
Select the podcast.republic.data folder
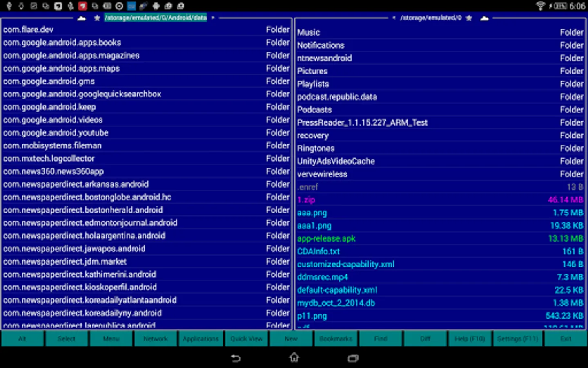(440, 96)
